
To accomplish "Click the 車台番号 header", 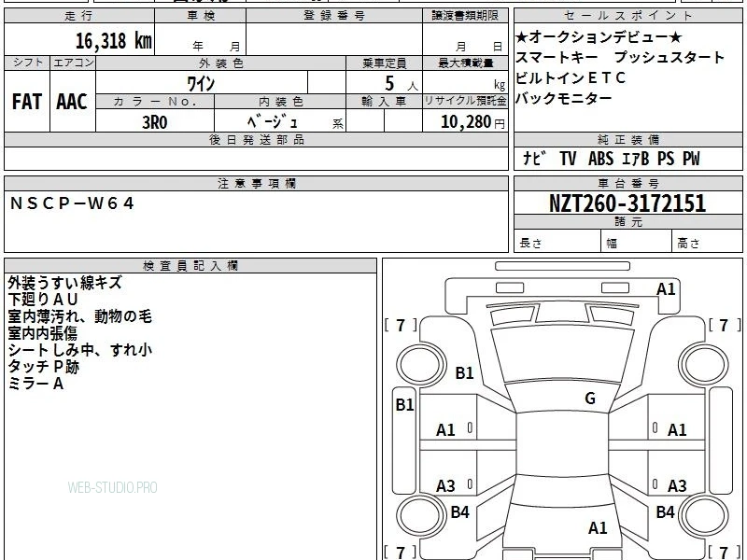I will (627, 183).
